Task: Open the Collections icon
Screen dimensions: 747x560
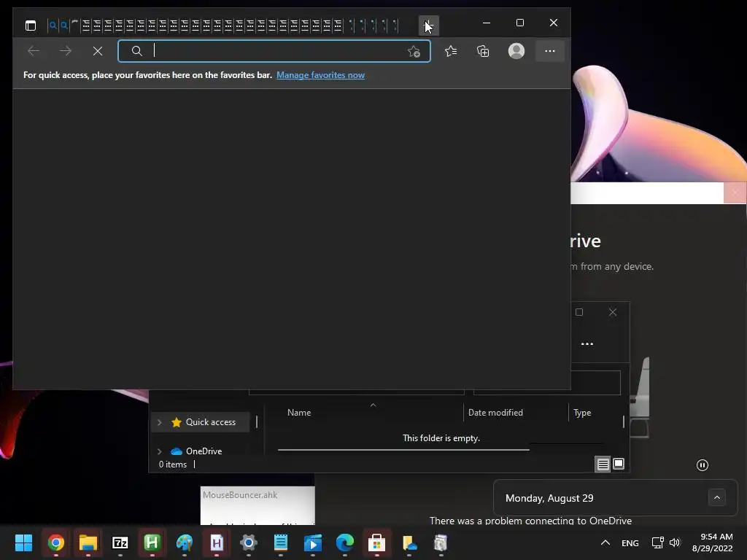Action: (x=483, y=51)
